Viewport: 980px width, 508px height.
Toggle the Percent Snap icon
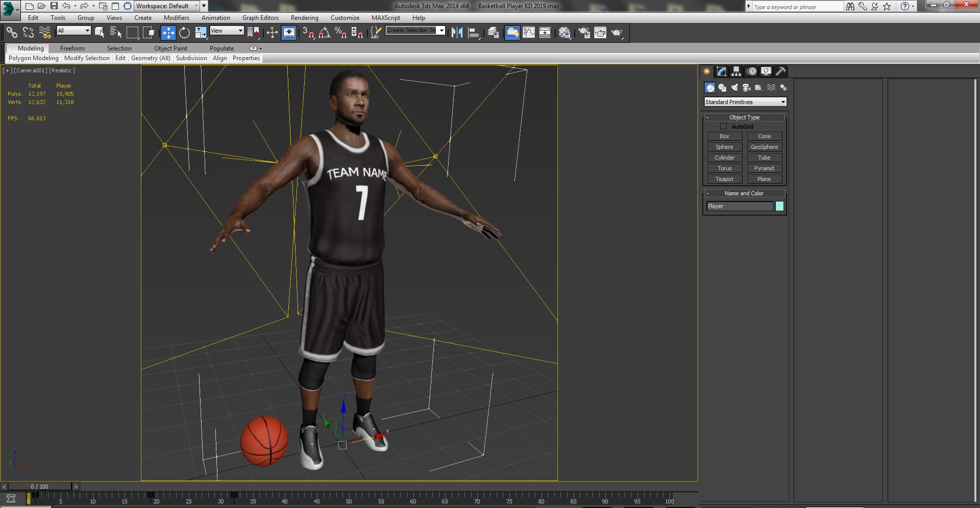tap(340, 33)
